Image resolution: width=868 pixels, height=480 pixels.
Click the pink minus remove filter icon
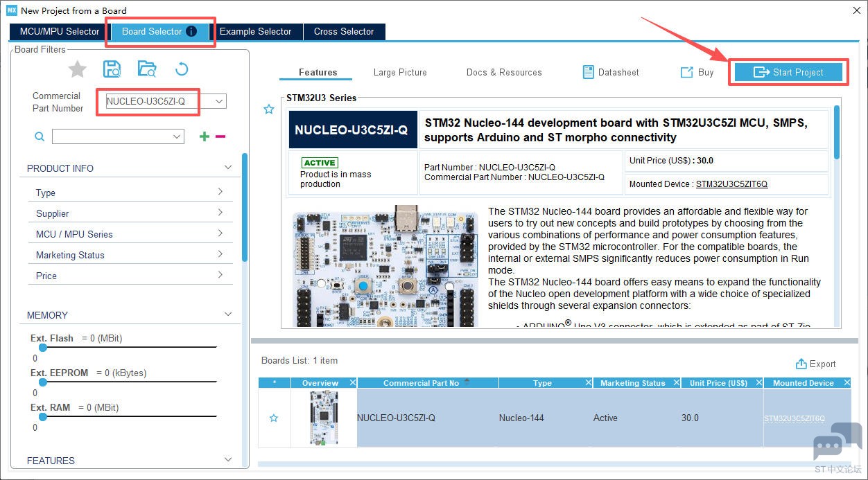220,136
